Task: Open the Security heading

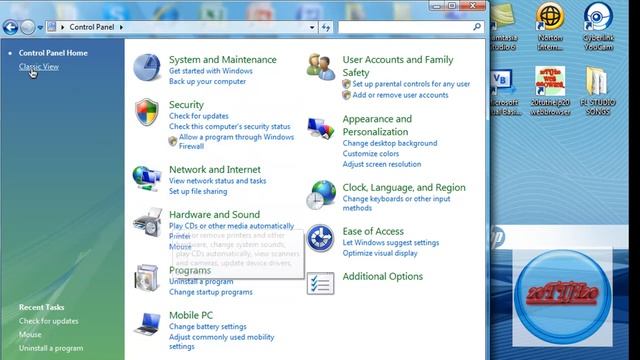Action: pyautogui.click(x=186, y=105)
